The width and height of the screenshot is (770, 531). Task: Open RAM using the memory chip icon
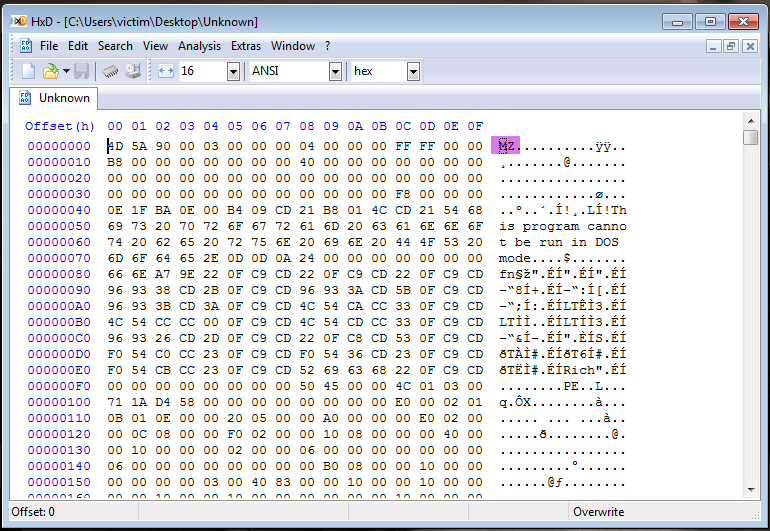coord(111,71)
